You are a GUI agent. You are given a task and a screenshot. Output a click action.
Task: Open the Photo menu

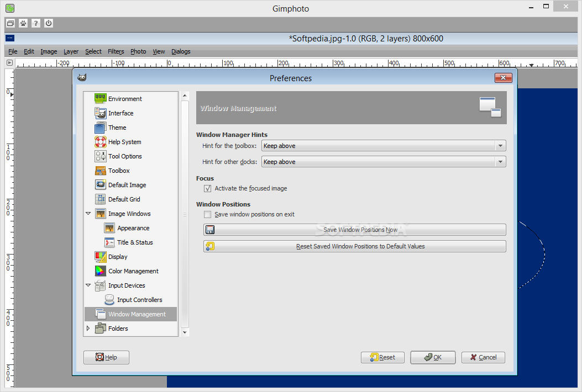point(138,51)
